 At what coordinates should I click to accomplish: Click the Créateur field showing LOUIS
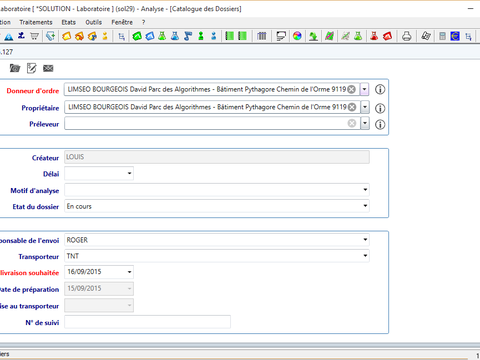tap(217, 157)
